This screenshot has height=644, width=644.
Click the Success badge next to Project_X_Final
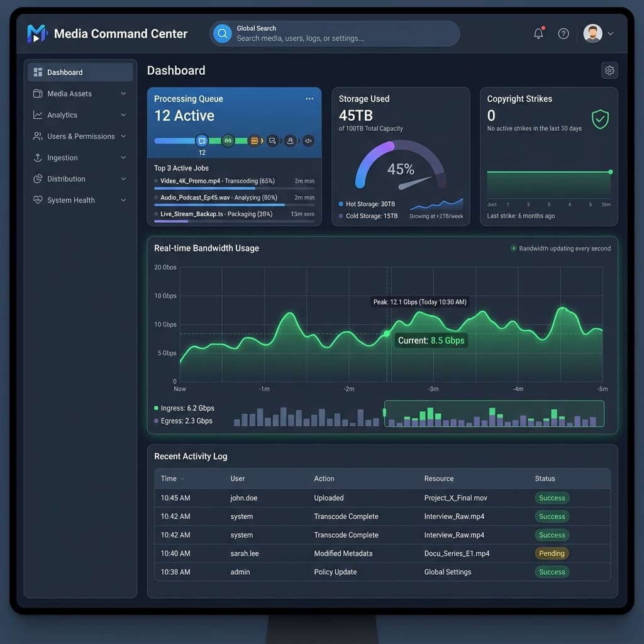552,497
